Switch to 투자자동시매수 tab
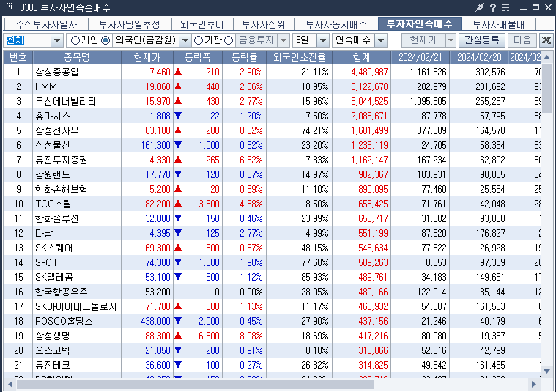The image size is (556, 392). pos(336,24)
